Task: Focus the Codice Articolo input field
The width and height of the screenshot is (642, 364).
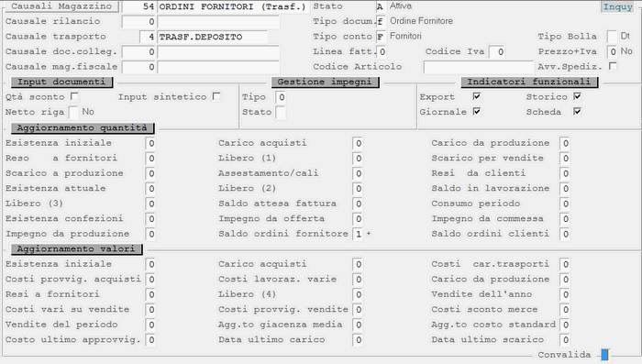Action: coord(479,67)
